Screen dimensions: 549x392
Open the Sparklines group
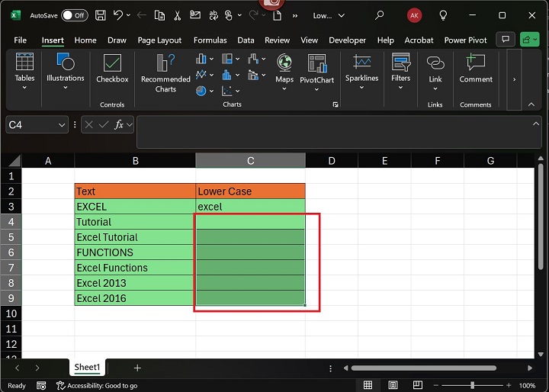(x=361, y=69)
